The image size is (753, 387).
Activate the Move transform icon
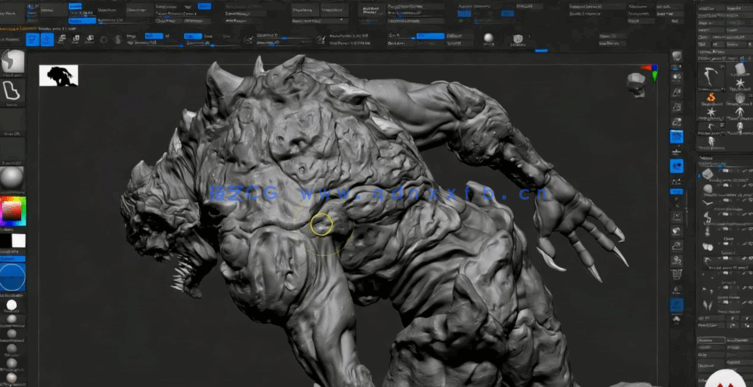click(x=61, y=39)
